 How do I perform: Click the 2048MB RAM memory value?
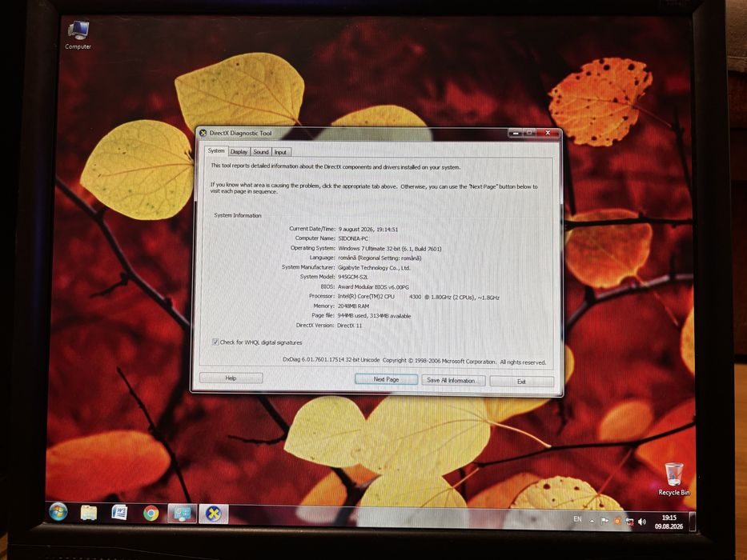(354, 306)
